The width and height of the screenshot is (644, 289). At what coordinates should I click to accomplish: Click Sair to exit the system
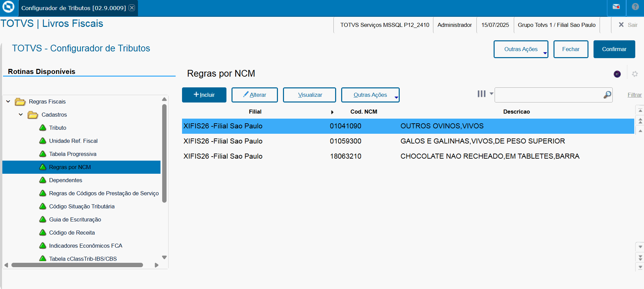[628, 25]
